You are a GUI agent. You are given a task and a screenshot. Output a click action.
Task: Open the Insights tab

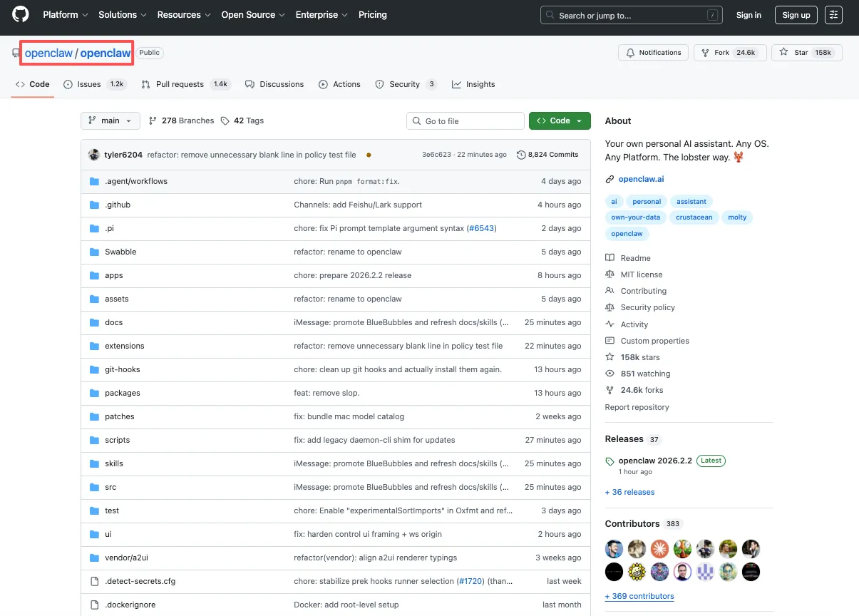pyautogui.click(x=480, y=84)
